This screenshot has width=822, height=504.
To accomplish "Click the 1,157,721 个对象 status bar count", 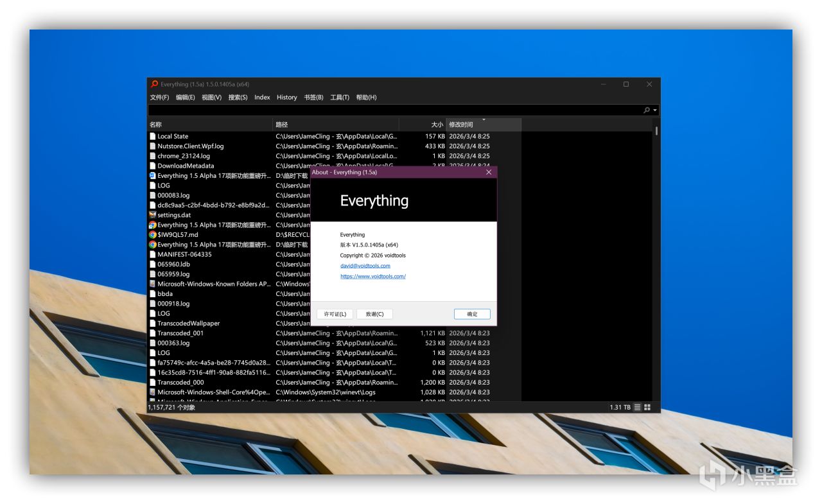I will pyautogui.click(x=171, y=407).
